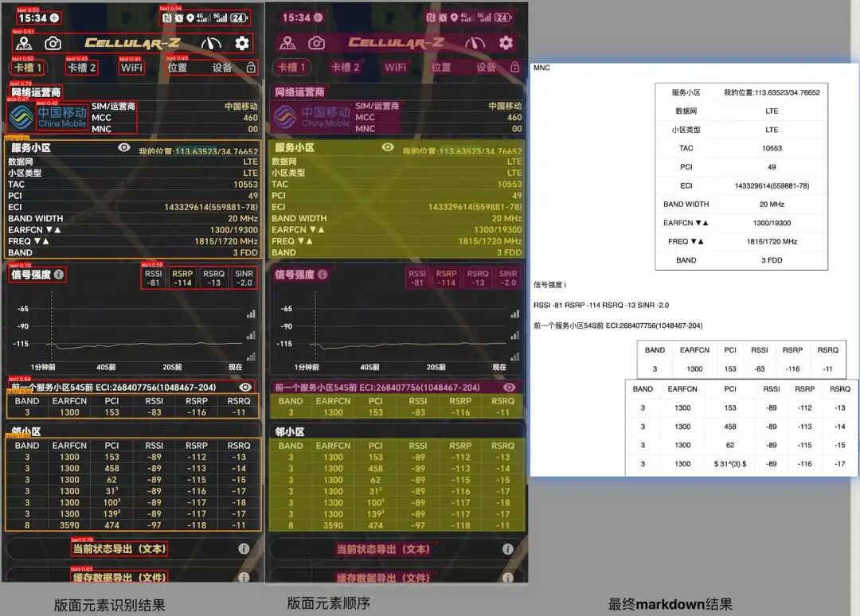Click China Mobile logo in recognition-result screenshot
860x616 pixels.
[x=21, y=117]
